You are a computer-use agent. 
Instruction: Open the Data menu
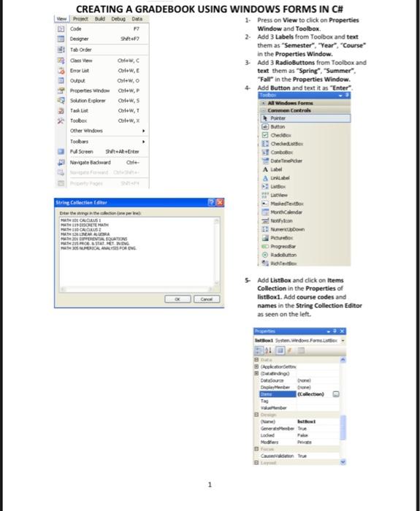(x=137, y=19)
